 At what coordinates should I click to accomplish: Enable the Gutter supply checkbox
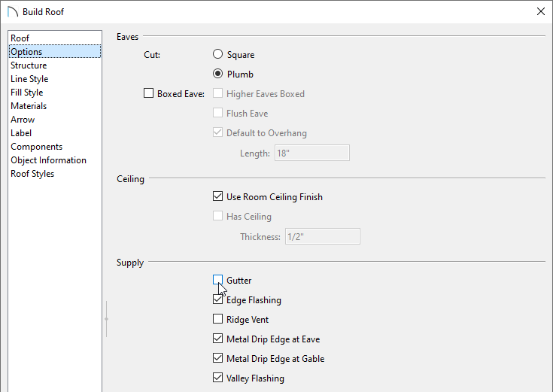218,281
